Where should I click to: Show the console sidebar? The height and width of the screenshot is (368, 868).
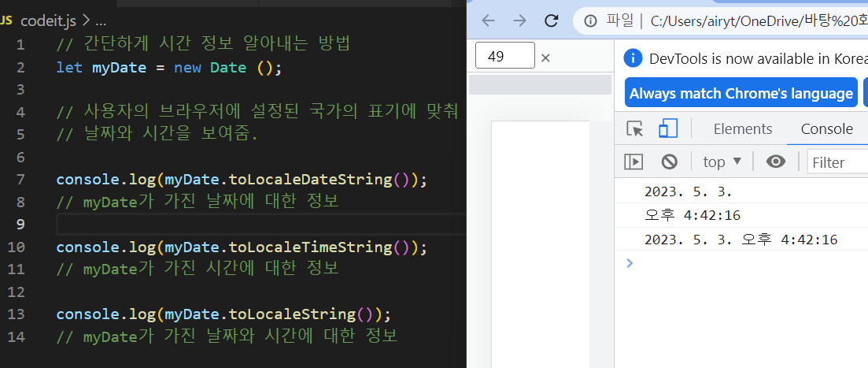click(633, 162)
